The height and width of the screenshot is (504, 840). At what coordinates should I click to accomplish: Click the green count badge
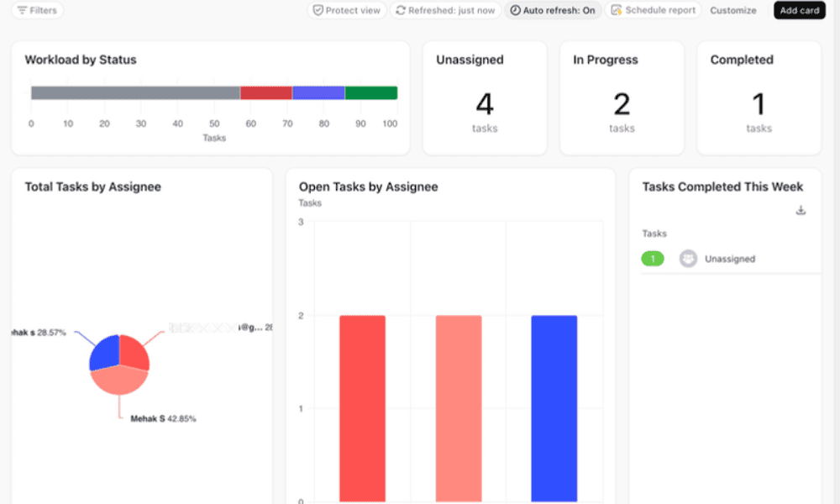click(x=653, y=259)
